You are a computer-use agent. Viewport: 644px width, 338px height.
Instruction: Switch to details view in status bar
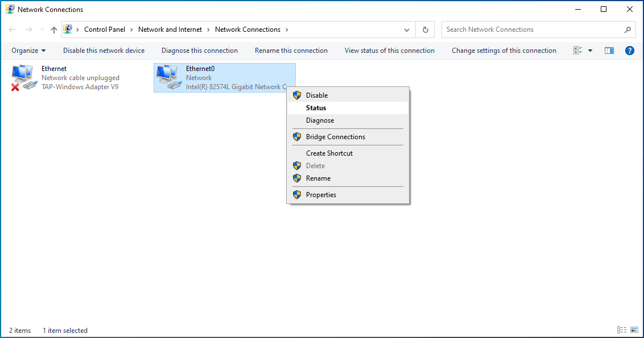click(x=622, y=330)
